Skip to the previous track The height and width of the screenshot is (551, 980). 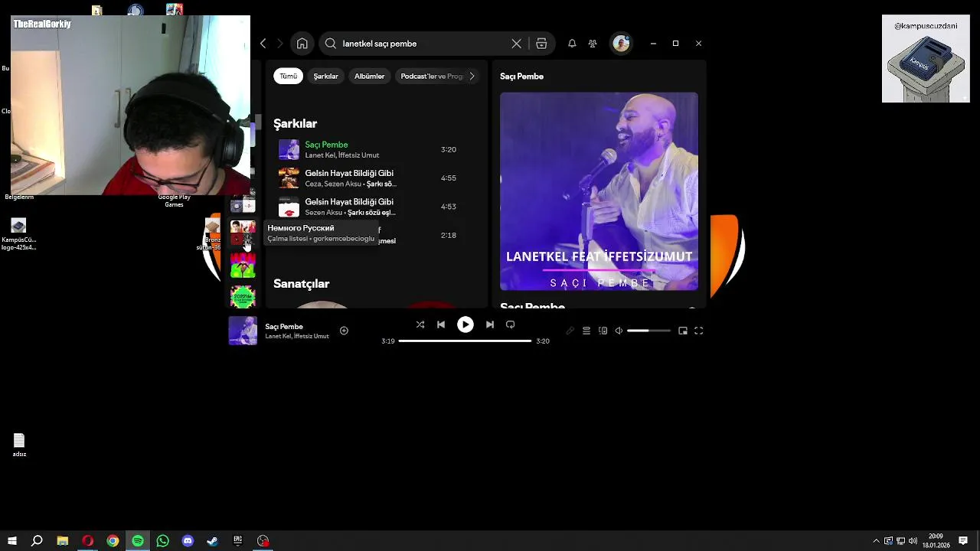pos(441,324)
